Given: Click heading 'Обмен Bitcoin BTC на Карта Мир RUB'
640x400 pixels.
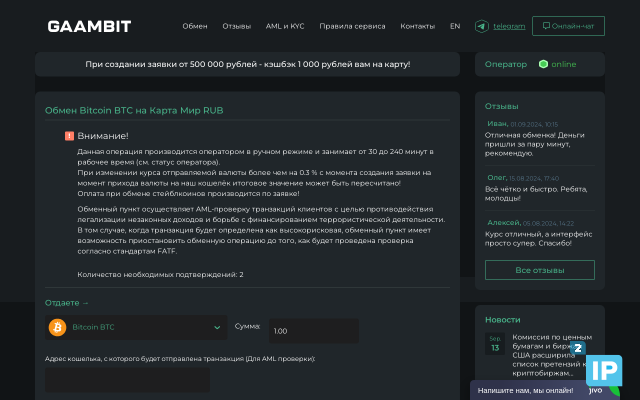Looking at the screenshot, I should pos(134,111).
